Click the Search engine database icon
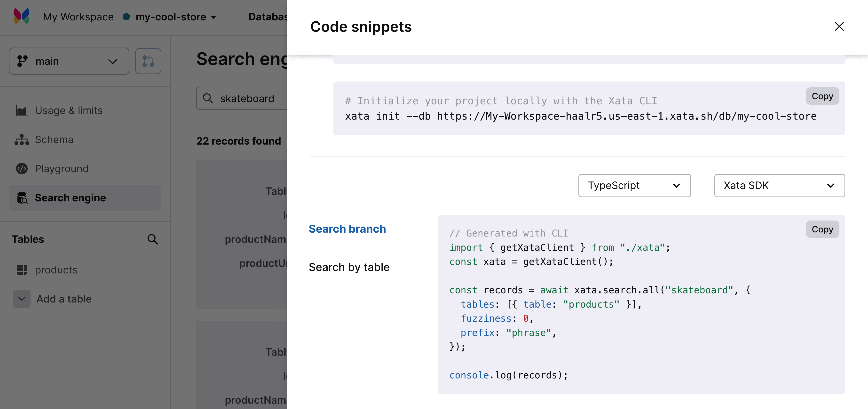 tap(22, 198)
